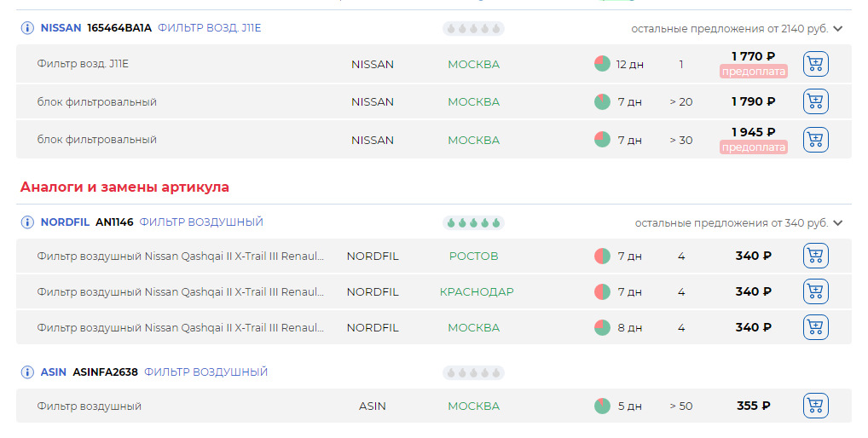Image resolution: width=868 pixels, height=438 pixels.
Task: Add the 1 945 ₽ Nissan offer to cart
Action: 815,140
